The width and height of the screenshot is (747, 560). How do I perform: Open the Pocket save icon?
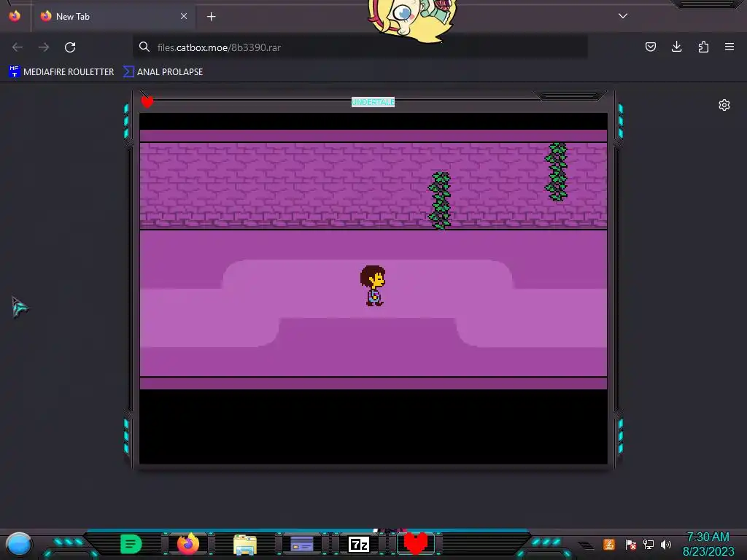(650, 47)
